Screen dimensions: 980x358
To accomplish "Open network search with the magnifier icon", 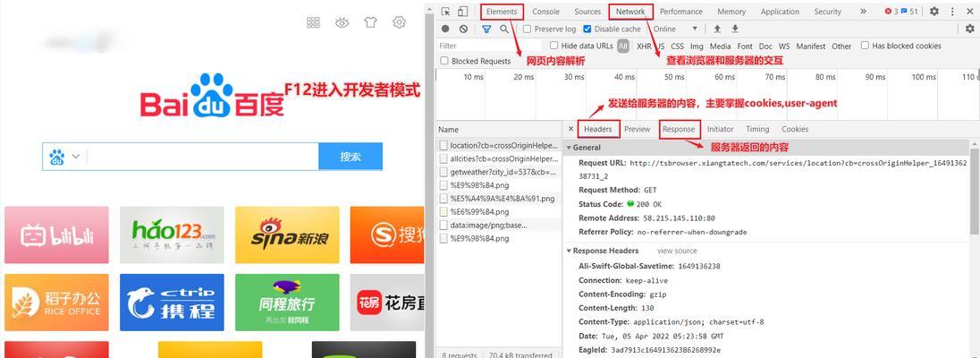I will pyautogui.click(x=504, y=29).
